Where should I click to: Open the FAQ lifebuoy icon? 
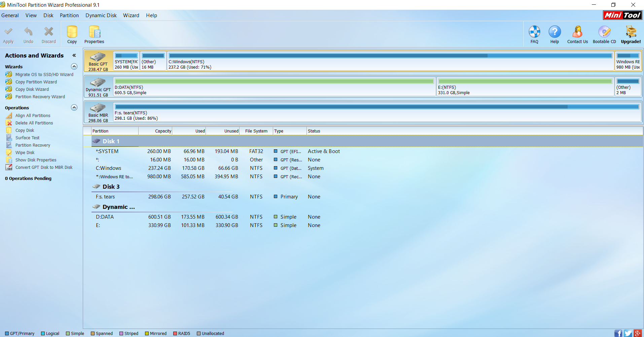[534, 32]
